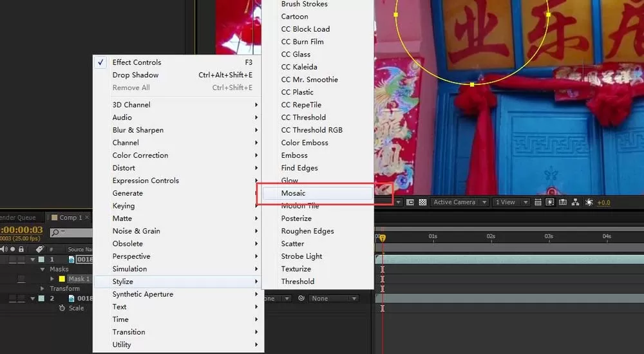Click the Fast Previews lightning icon
This screenshot has height=354, width=644.
click(x=550, y=202)
